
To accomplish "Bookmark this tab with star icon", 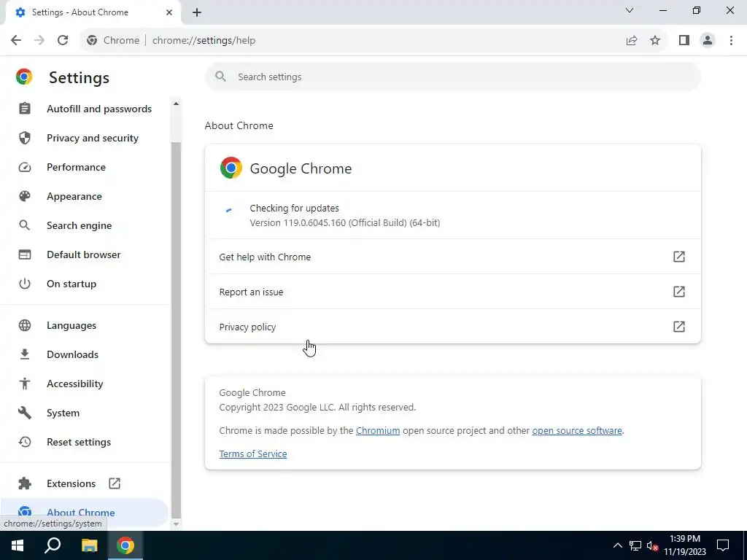I will tap(655, 41).
